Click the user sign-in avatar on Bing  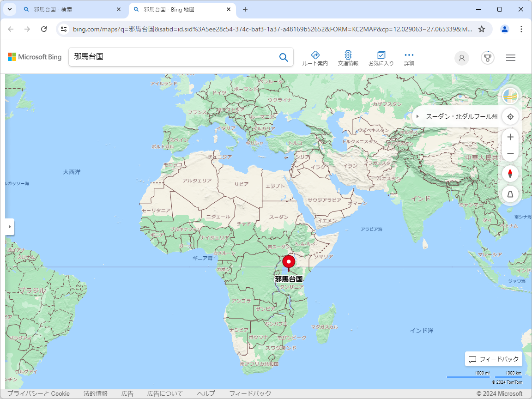click(x=462, y=58)
